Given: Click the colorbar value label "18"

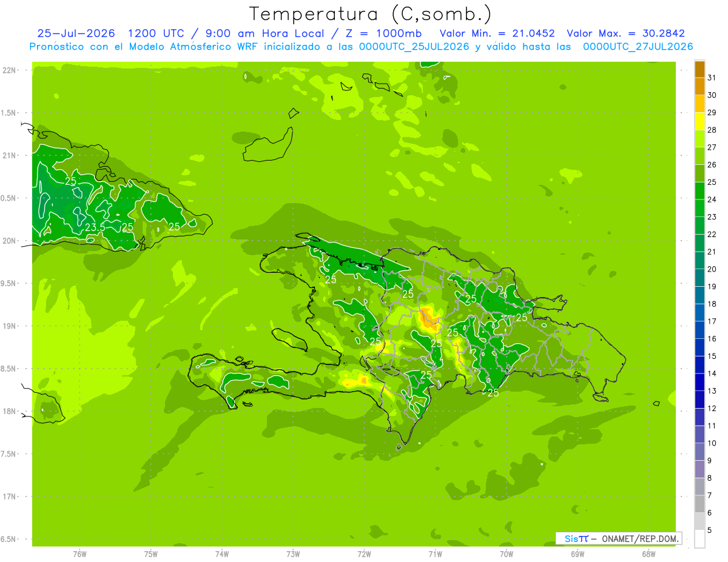Looking at the screenshot, I should (x=712, y=304).
